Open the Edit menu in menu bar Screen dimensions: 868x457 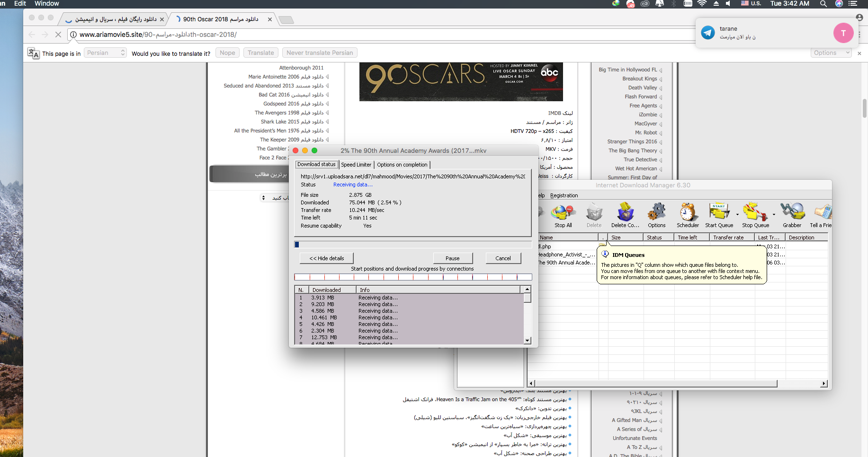coord(20,3)
